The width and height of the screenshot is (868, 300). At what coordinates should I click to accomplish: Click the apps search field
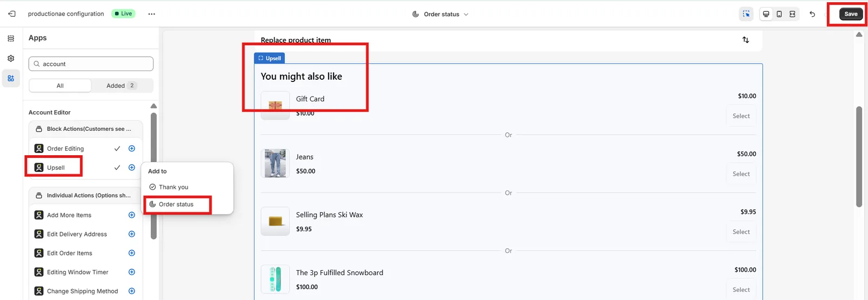pos(91,64)
